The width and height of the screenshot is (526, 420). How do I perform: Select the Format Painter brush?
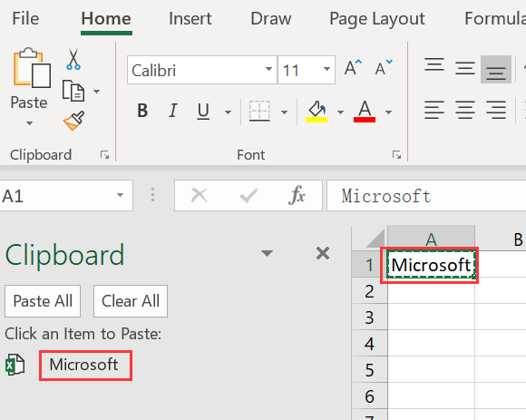pos(73,121)
